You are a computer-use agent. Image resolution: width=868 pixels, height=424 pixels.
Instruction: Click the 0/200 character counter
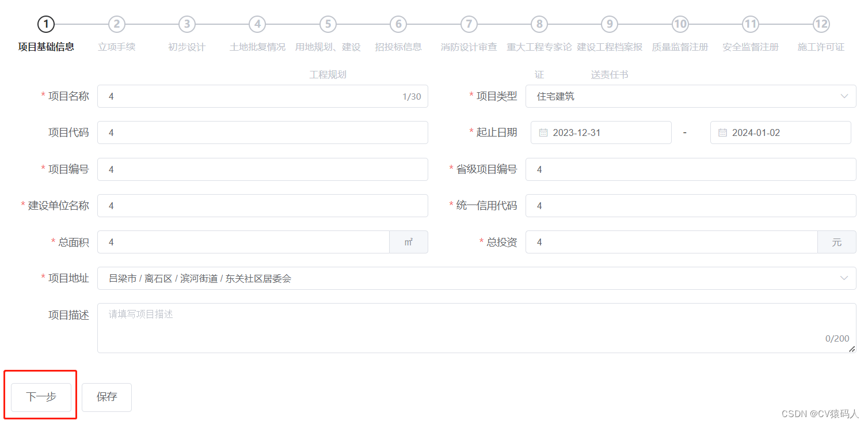[x=837, y=339]
